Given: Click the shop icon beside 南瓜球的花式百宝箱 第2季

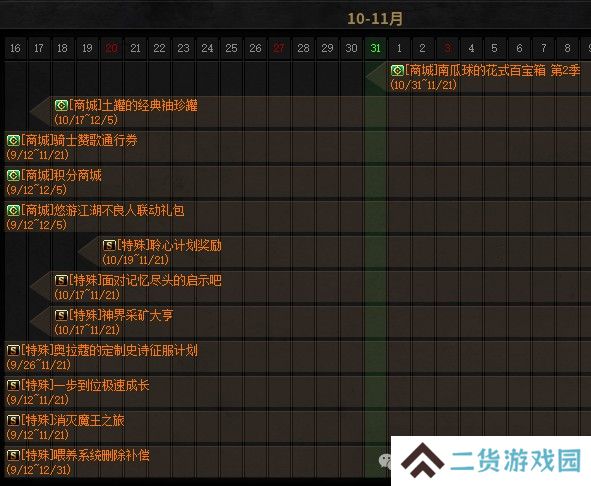Looking at the screenshot, I should pyautogui.click(x=397, y=71).
